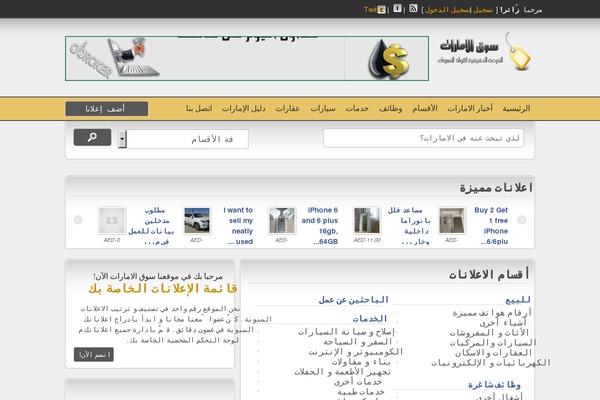Open الأقسام menu item in navbar
The width and height of the screenshot is (600, 400).
click(425, 109)
